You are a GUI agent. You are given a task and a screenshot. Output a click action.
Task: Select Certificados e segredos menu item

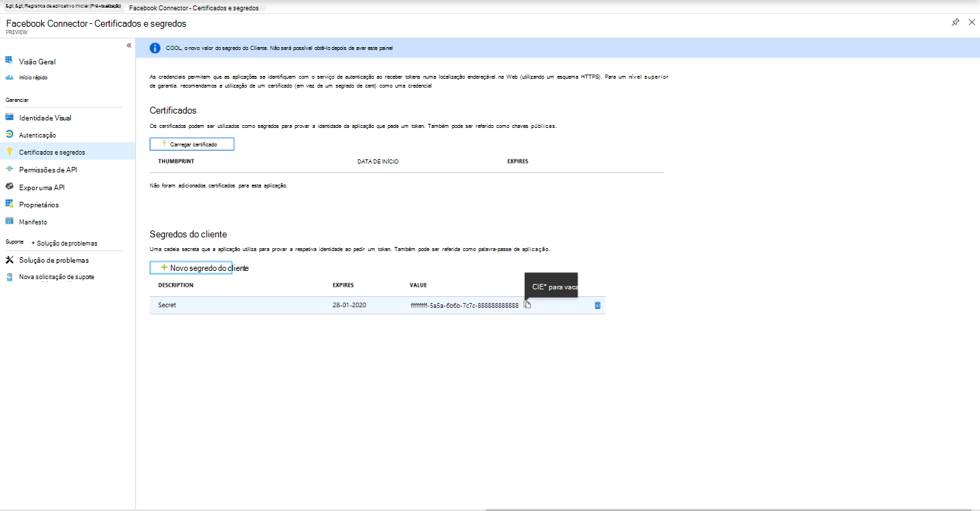point(68,152)
